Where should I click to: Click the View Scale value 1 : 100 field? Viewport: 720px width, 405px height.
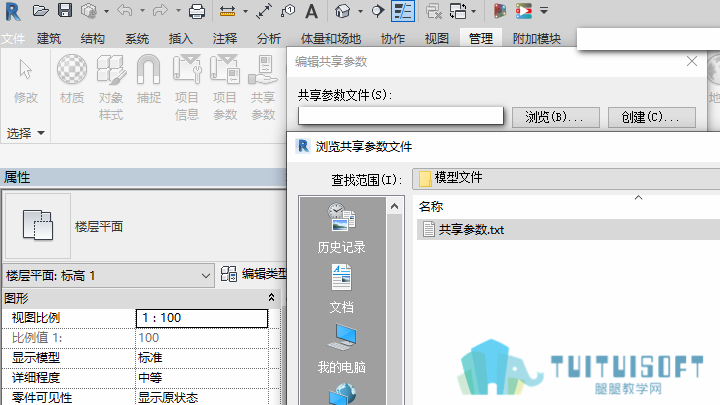click(x=202, y=318)
